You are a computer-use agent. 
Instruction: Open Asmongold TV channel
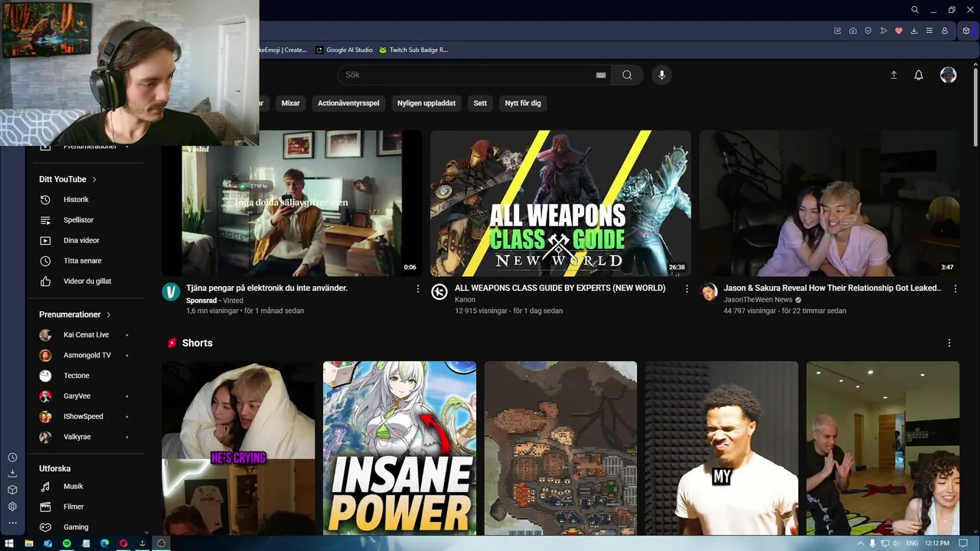pyautogui.click(x=86, y=355)
